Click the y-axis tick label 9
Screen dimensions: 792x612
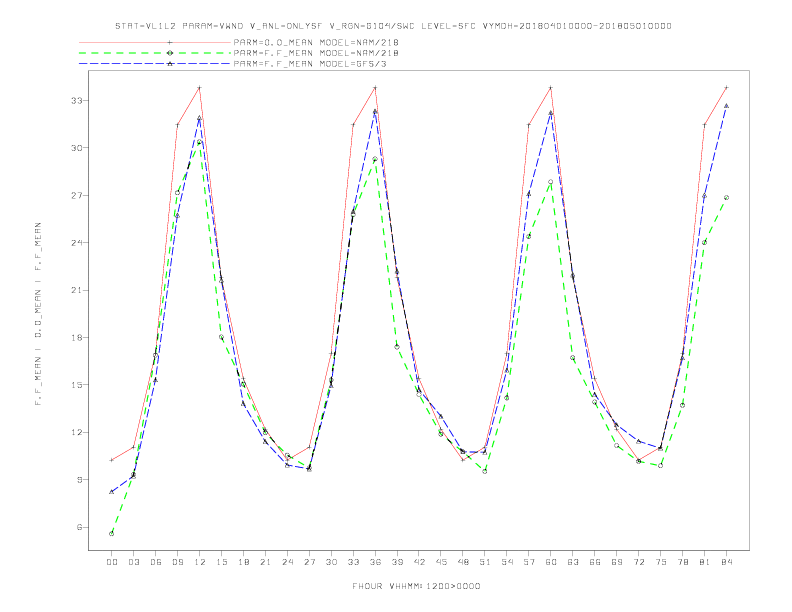[x=79, y=480]
